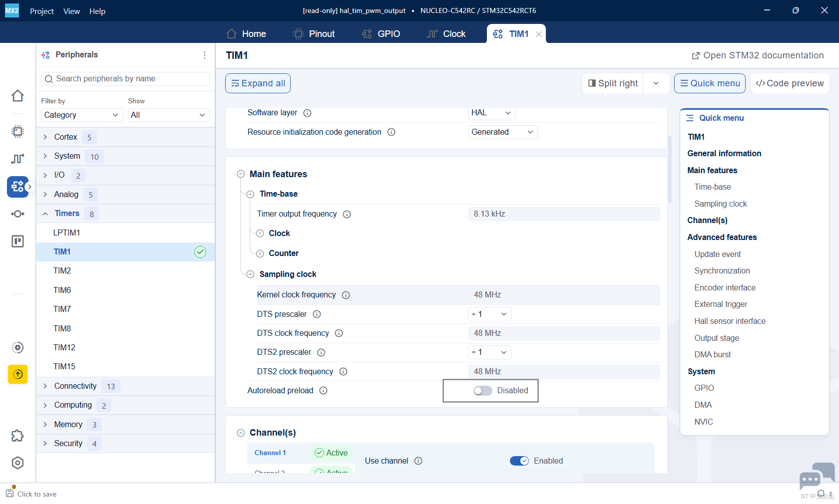Open the Code preview panel
The image size is (839, 504).
(790, 83)
